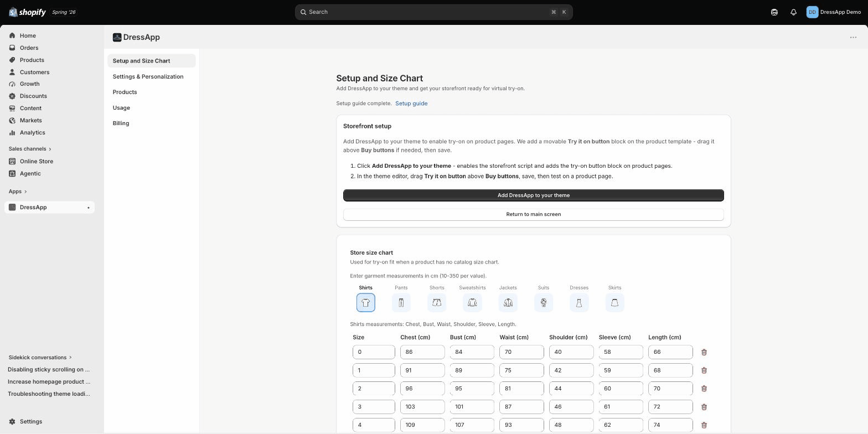868x434 pixels.
Task: Select the Shorts garment icon
Action: pyautogui.click(x=437, y=303)
